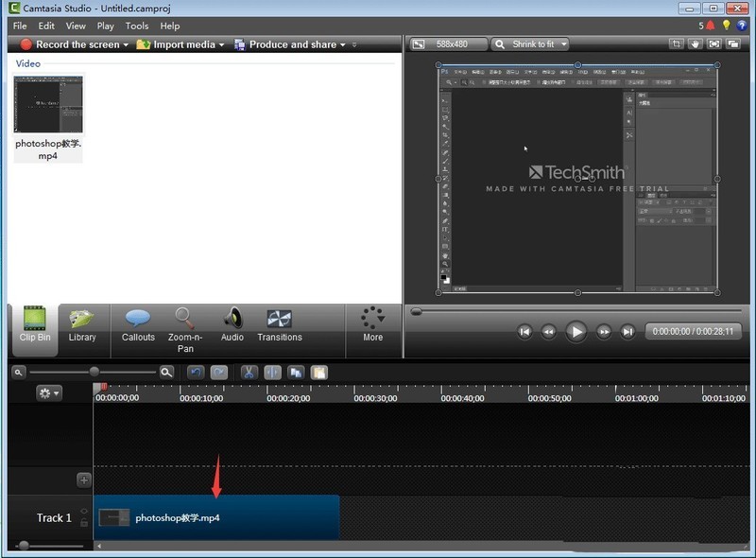Split the clip at the playhead
The width and height of the screenshot is (756, 558).
[x=271, y=372]
